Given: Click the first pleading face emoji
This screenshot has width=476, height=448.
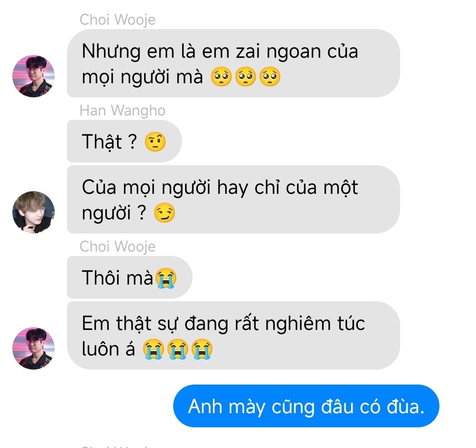Looking at the screenshot, I should coord(221,77).
